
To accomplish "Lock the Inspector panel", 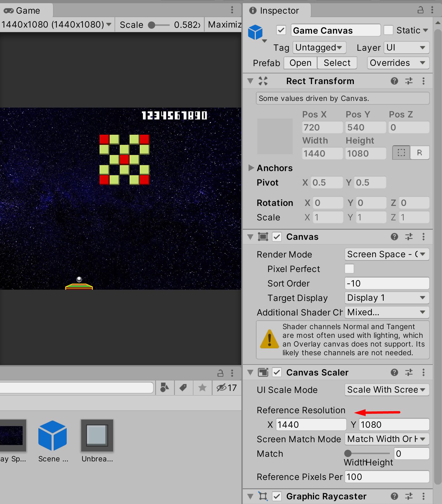I will pos(420,10).
